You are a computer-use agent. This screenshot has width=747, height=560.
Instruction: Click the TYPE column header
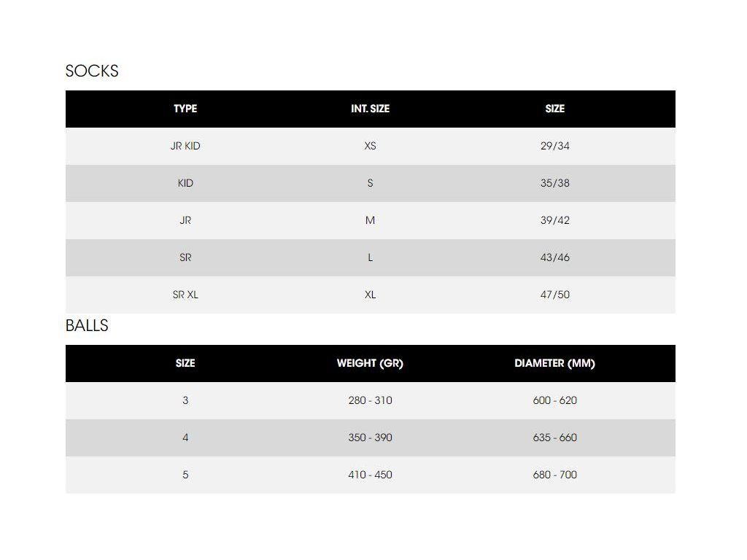(185, 109)
